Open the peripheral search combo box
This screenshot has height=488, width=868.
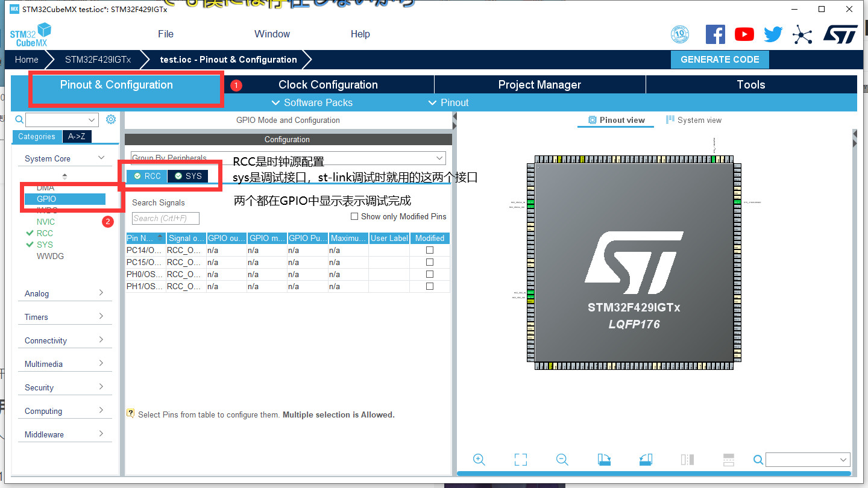[x=62, y=119]
